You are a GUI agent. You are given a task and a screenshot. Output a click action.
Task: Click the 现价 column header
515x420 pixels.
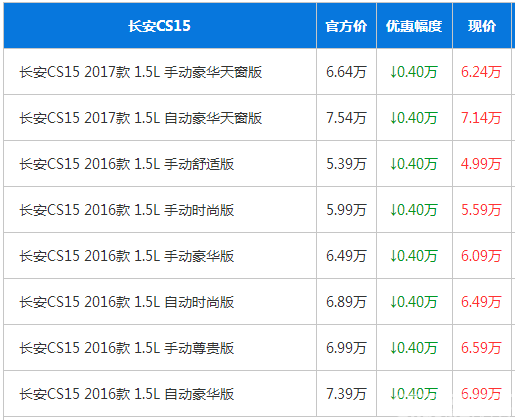[482, 26]
